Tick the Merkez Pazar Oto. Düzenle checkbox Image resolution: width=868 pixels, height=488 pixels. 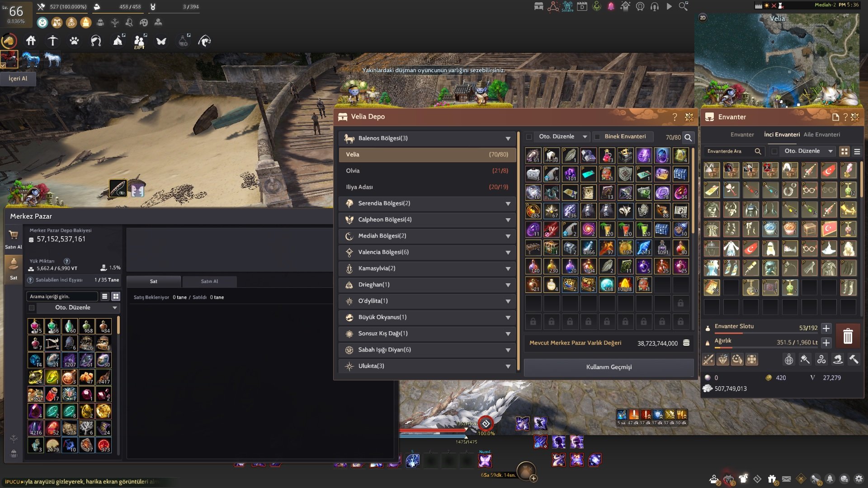[x=32, y=308]
